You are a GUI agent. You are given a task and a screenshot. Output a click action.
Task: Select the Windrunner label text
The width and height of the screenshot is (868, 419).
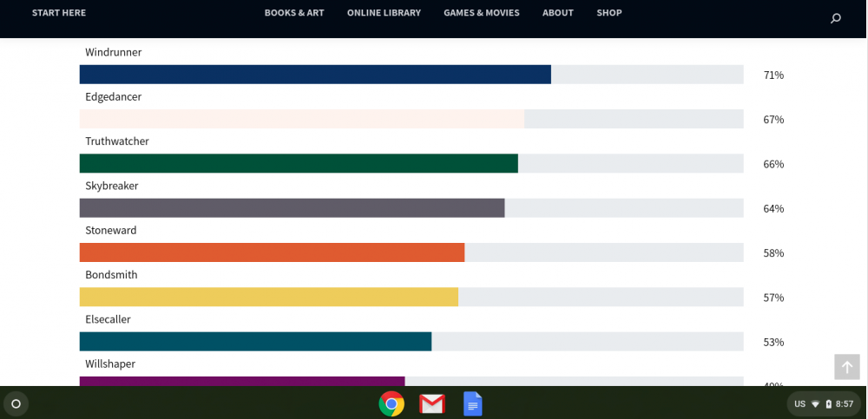pyautogui.click(x=114, y=53)
